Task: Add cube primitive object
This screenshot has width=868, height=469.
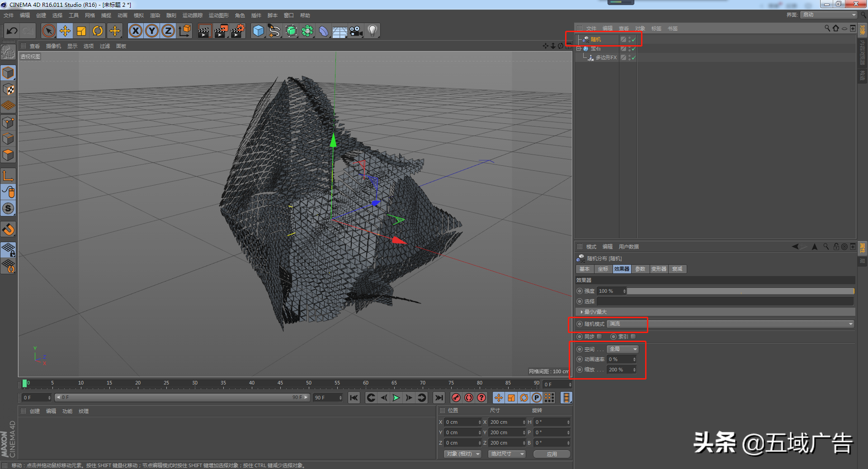Action: coord(258,31)
